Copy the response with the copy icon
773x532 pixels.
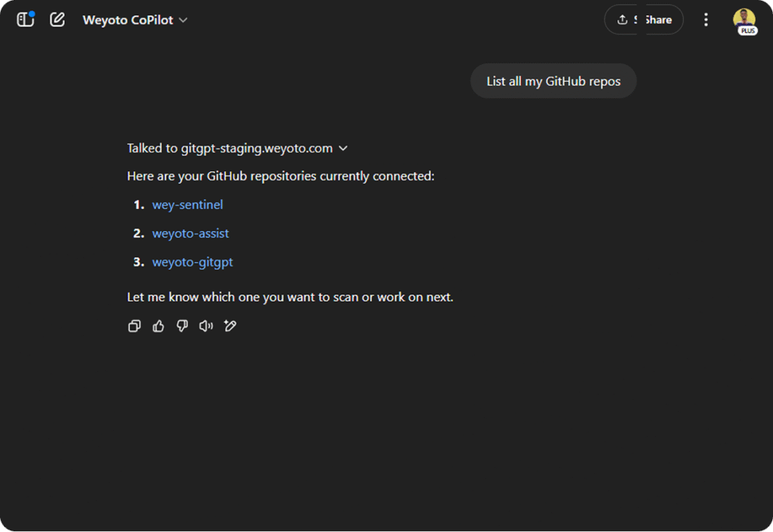pyautogui.click(x=134, y=326)
